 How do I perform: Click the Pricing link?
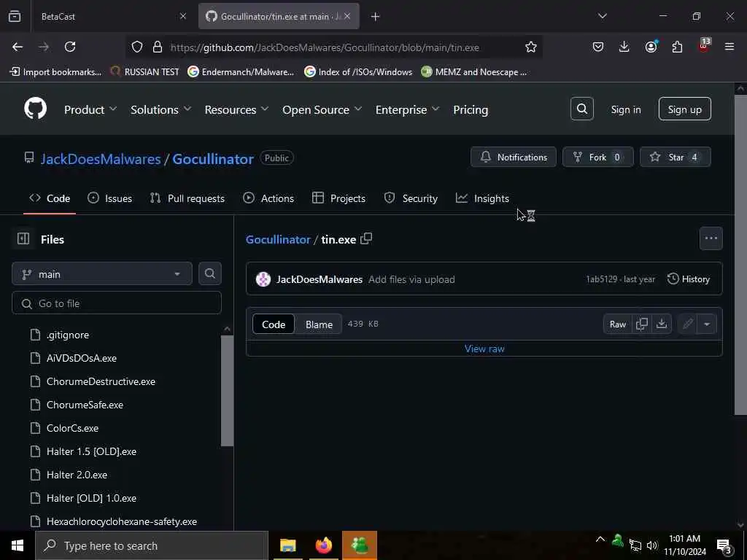click(471, 109)
